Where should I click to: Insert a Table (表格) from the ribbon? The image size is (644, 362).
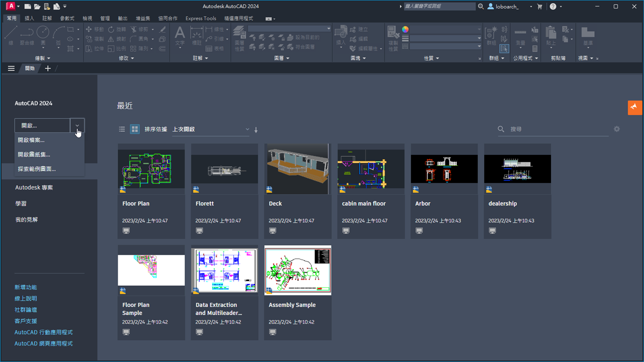(x=215, y=49)
